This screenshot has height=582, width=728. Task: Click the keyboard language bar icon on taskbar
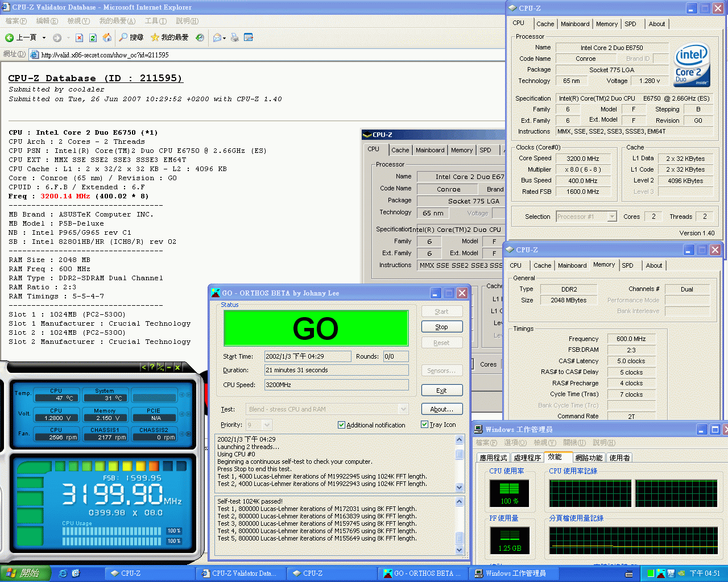(629, 574)
